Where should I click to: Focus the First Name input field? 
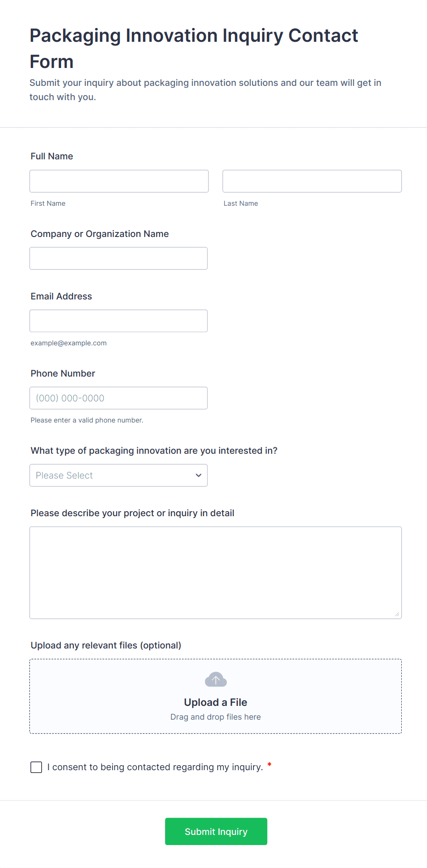119,181
